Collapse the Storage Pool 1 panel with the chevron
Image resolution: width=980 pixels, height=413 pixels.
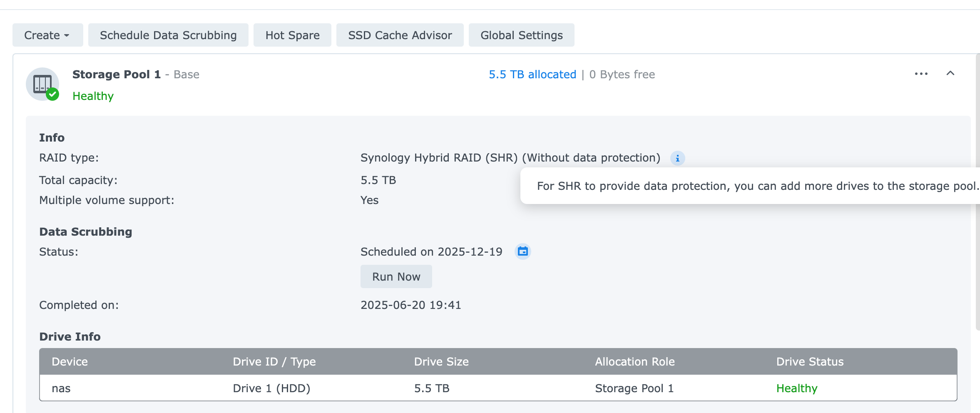point(951,74)
